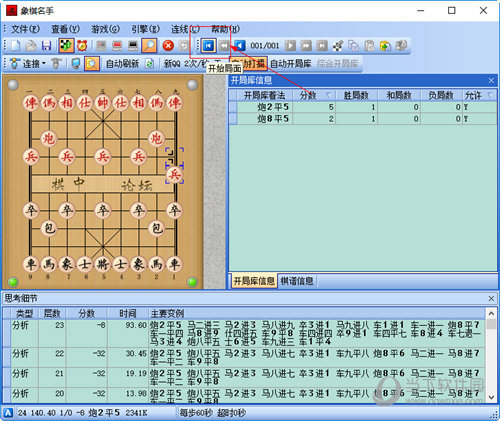This screenshot has height=421, width=500.
Task: Select the depth 23 analysis row
Action: 244,333
